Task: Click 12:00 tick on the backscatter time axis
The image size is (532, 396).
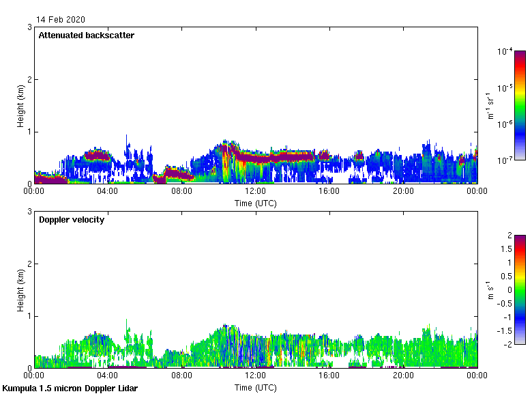Action: (256, 192)
